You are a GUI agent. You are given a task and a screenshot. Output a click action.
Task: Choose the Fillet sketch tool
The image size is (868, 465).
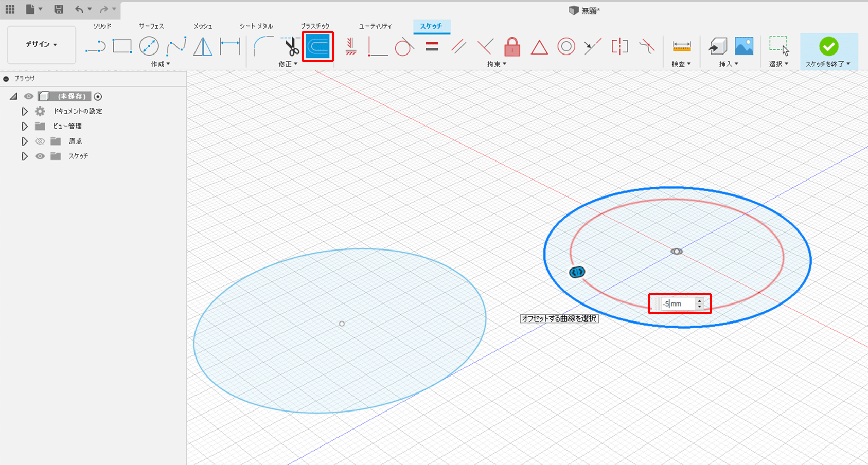(x=263, y=47)
